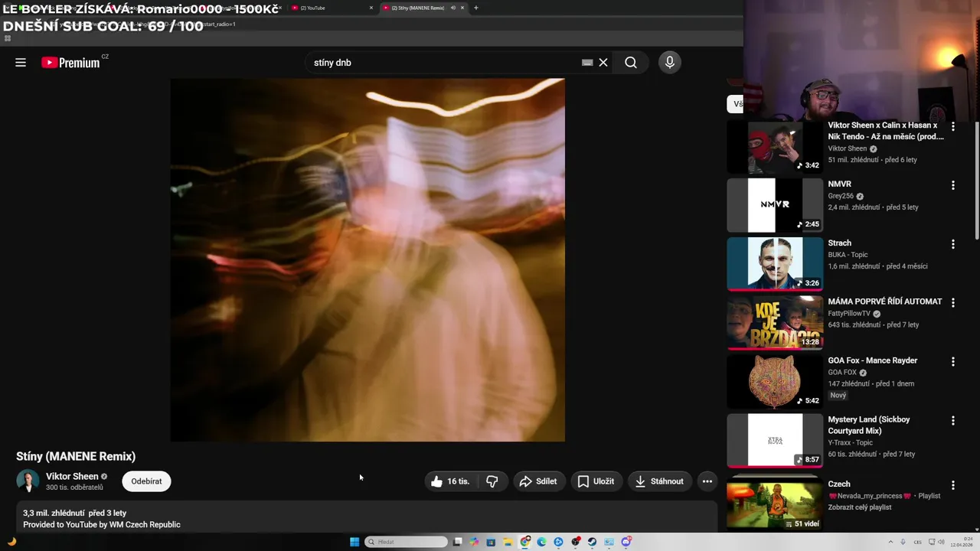
Task: Open Task View on taskbar
Action: (x=457, y=542)
